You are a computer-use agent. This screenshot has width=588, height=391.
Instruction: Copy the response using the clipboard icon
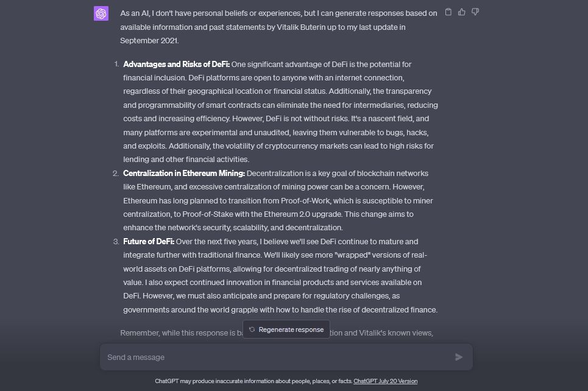coord(448,12)
